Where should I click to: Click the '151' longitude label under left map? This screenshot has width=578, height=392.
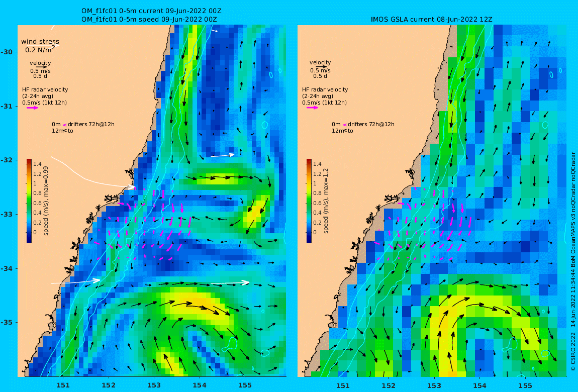click(x=63, y=385)
